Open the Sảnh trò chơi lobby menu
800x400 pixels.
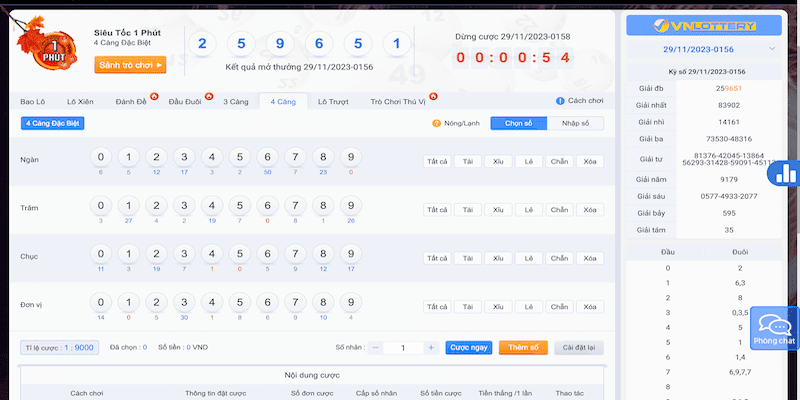pyautogui.click(x=130, y=65)
